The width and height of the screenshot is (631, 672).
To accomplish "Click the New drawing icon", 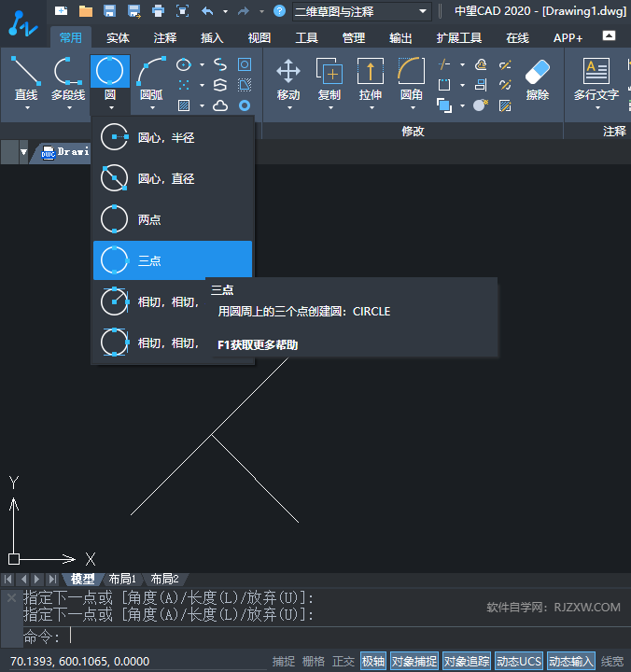I will coord(61,10).
